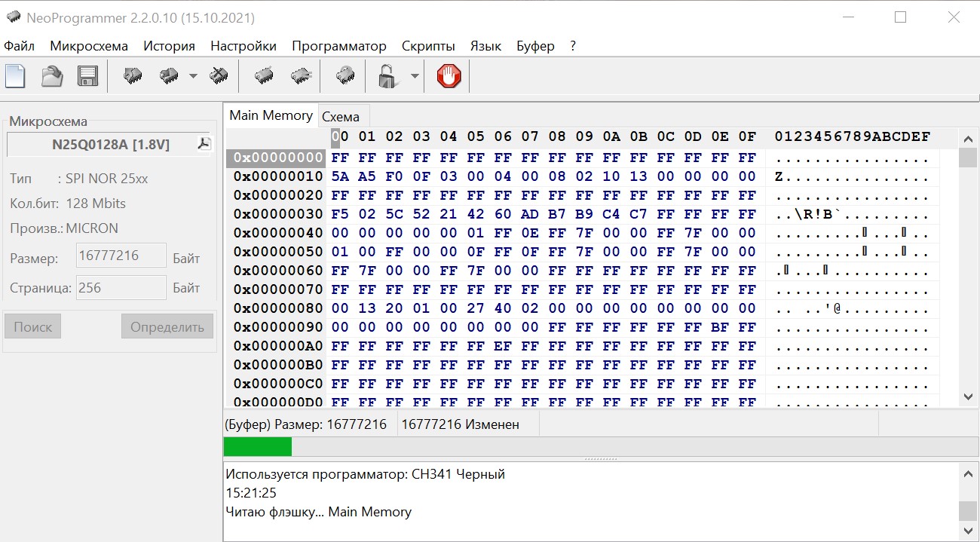Screen dimensions: 980x542
Task: Expand the dropdown arrow next to write chip
Action: [x=193, y=76]
